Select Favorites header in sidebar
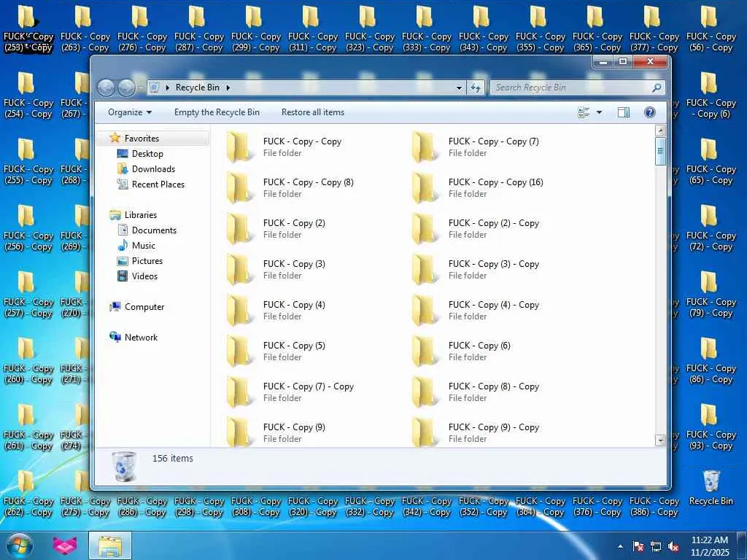Screen dimensions: 747x560 [x=142, y=138]
